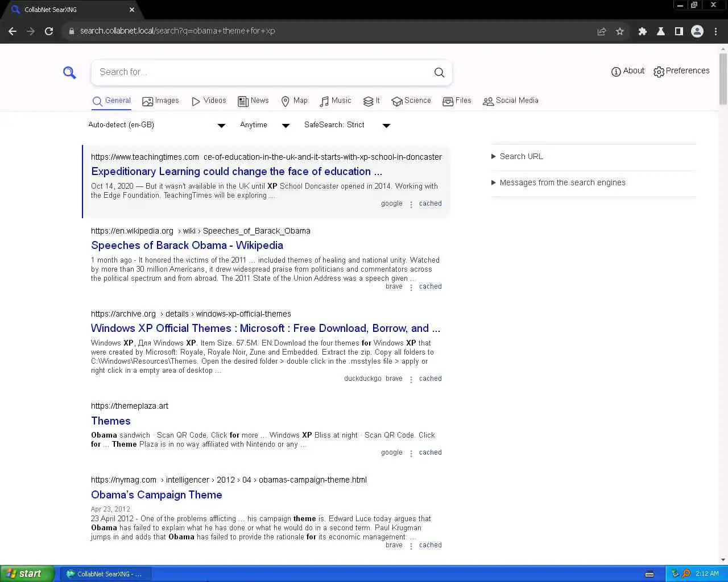
Task: Open the Anytime time range dropdown
Action: click(x=265, y=125)
